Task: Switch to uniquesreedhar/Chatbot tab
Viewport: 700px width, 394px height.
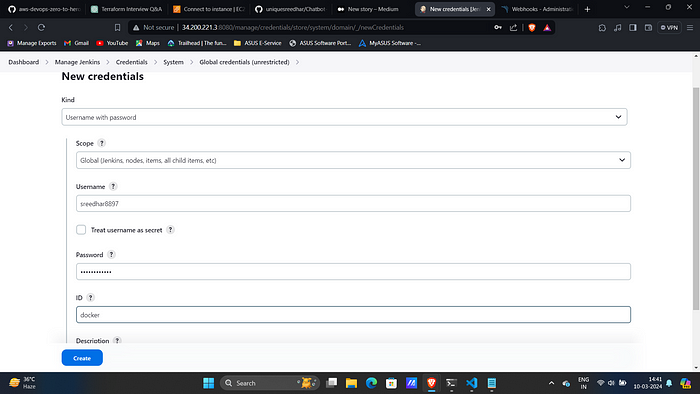Action: pyautogui.click(x=291, y=9)
